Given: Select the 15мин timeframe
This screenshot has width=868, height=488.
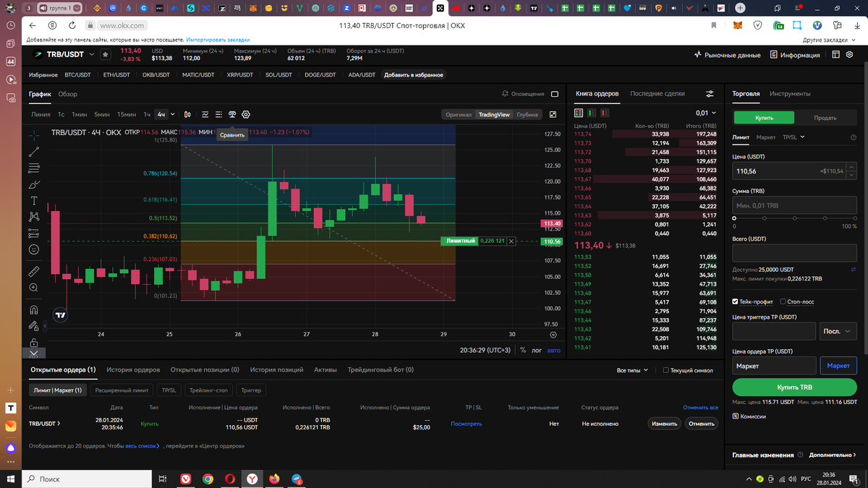Looking at the screenshot, I should coord(126,114).
